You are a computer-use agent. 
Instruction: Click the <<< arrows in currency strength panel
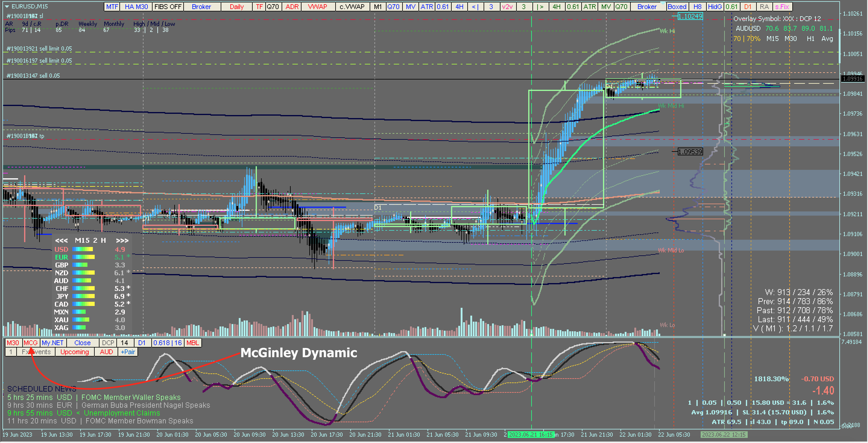tap(61, 240)
